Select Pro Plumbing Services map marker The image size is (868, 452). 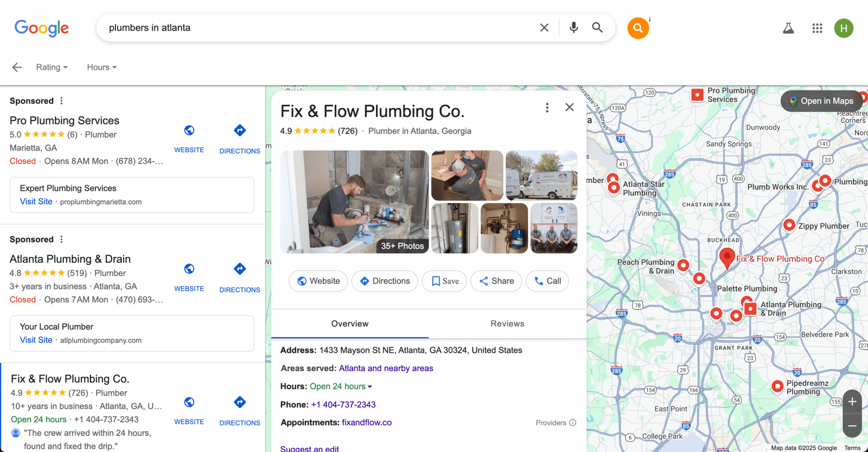pyautogui.click(x=697, y=95)
